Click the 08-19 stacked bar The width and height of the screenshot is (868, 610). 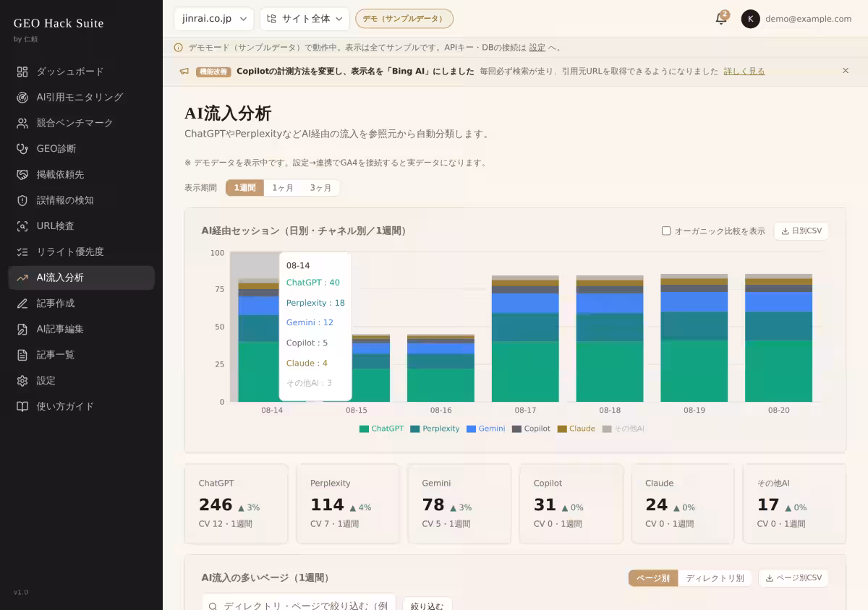694,338
